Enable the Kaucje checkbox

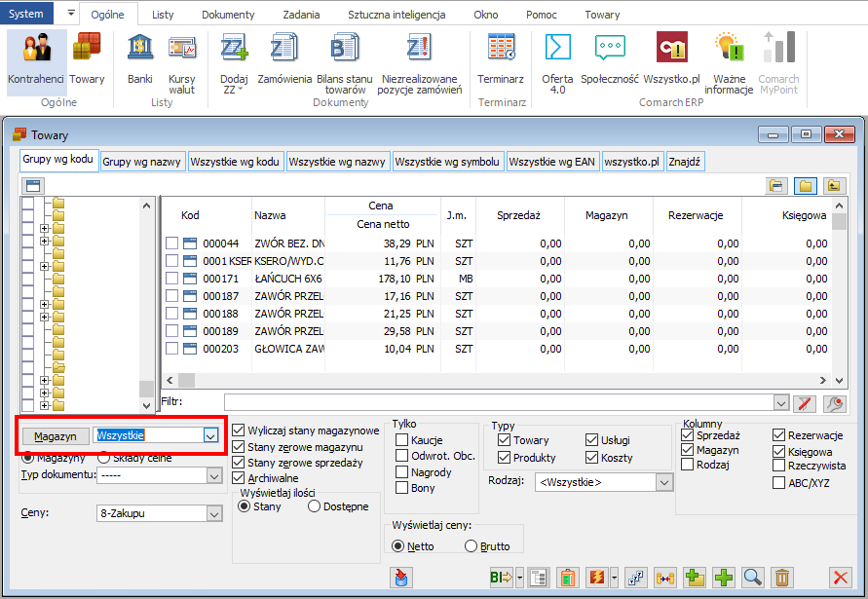[402, 440]
